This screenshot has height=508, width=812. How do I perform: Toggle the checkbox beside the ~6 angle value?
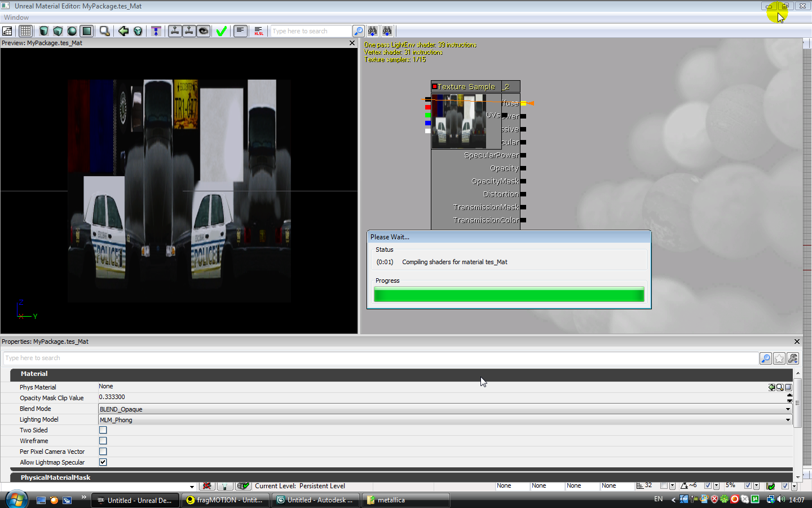click(x=708, y=485)
